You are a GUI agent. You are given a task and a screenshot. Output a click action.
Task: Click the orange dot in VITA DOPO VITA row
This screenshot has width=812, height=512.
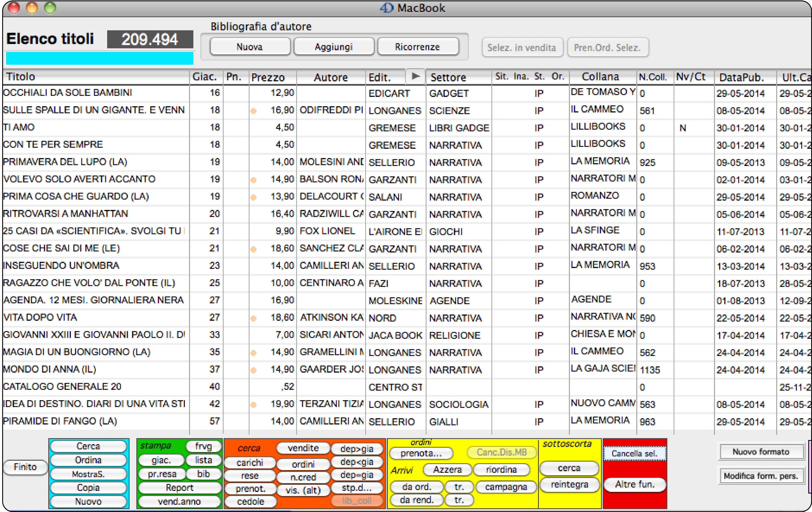point(254,318)
